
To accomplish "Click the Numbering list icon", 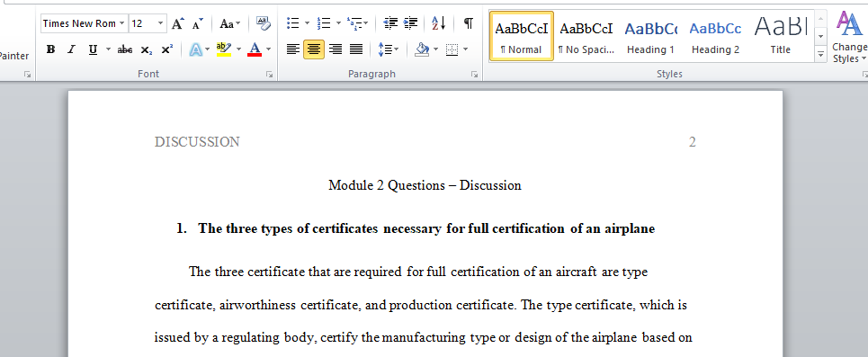I will (x=323, y=23).
